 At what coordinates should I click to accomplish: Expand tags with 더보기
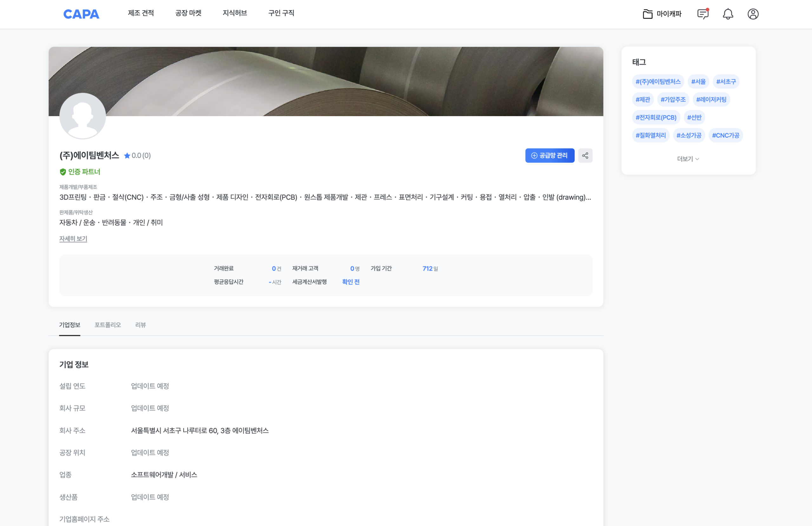coord(688,159)
